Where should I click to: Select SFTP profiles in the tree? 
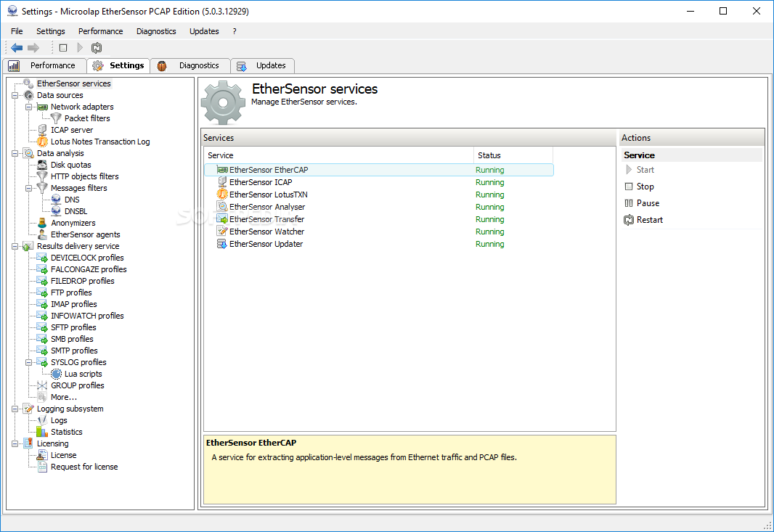coord(73,327)
